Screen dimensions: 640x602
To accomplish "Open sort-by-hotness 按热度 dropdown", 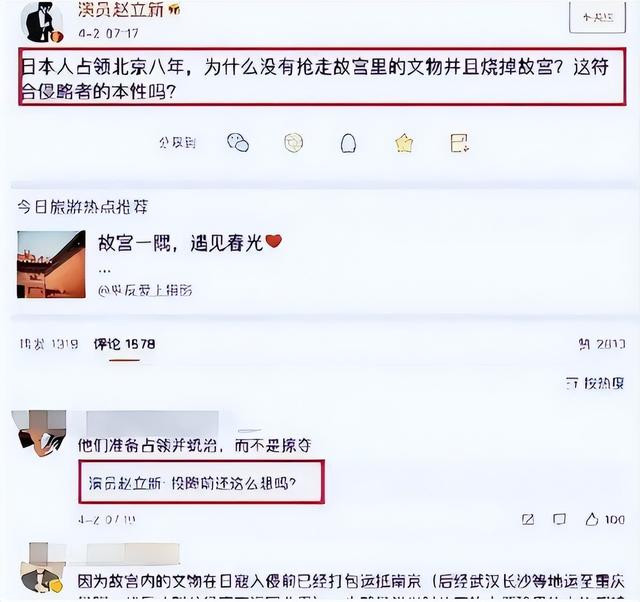I will tap(595, 383).
